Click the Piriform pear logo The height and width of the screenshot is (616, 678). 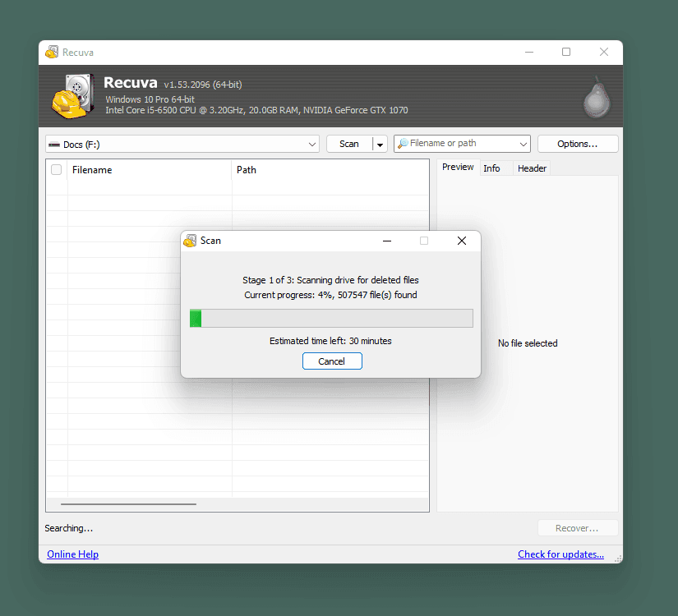(x=597, y=97)
